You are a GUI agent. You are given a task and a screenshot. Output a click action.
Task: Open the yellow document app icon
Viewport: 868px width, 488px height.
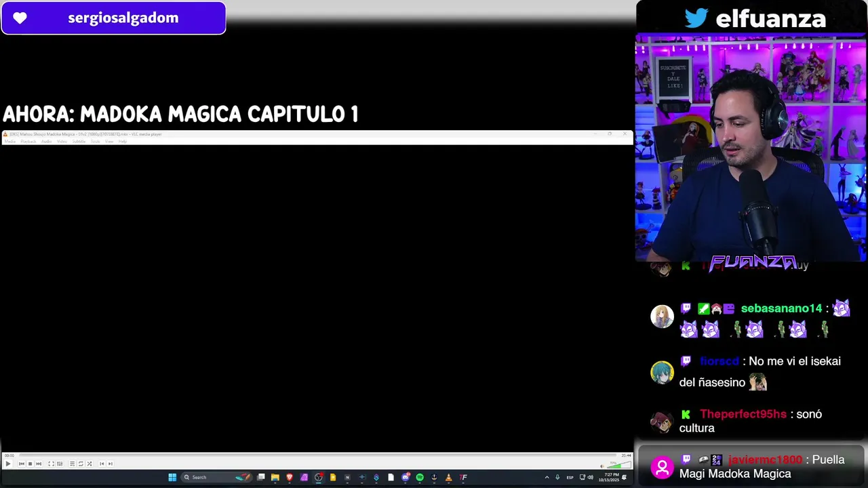tap(333, 477)
